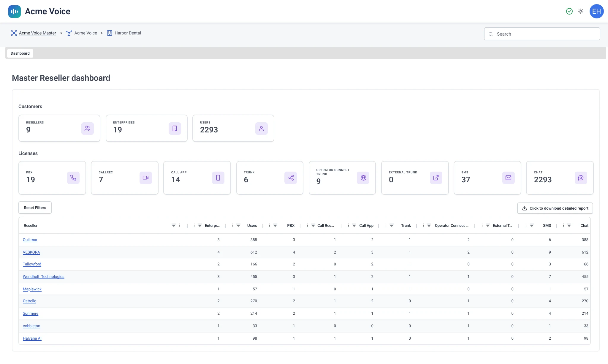
Task: Open the Operator Connect column filter
Action: click(x=429, y=225)
